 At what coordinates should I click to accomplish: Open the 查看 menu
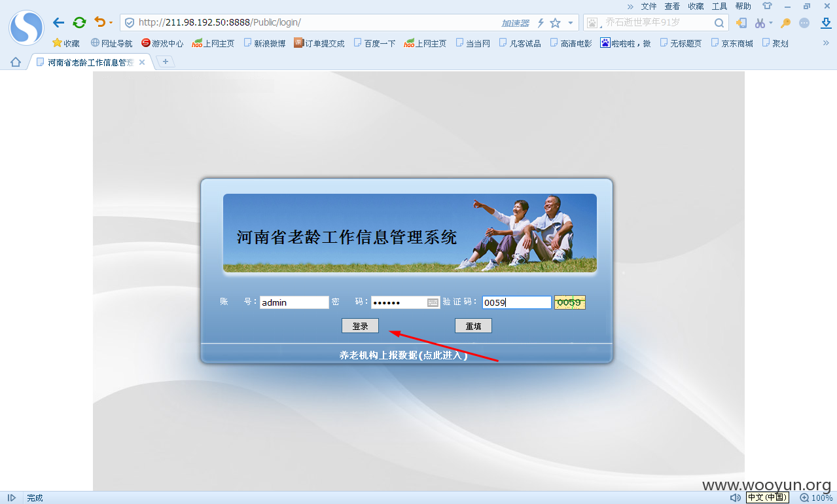672,6
